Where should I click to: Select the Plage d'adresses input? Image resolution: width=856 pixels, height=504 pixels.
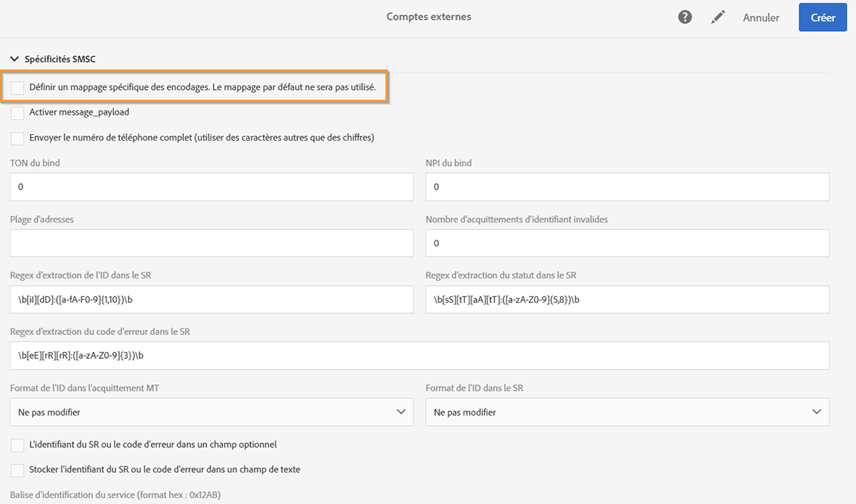coord(212,243)
